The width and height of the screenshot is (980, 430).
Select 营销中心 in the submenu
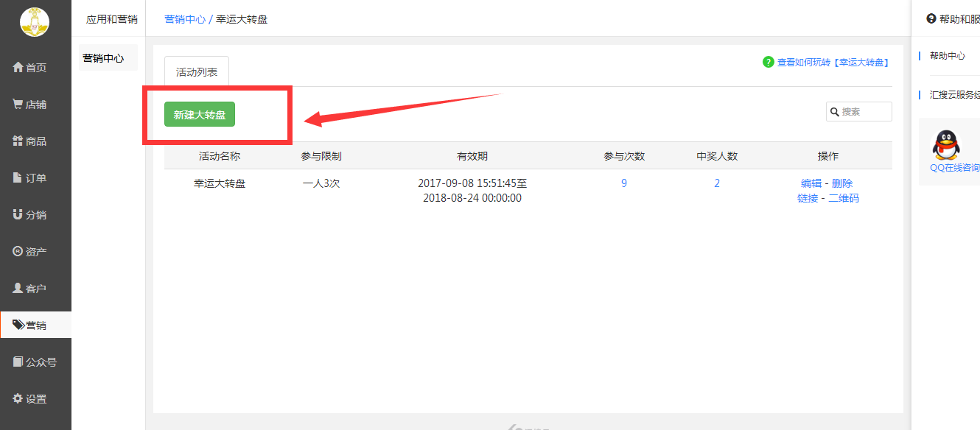[x=104, y=58]
